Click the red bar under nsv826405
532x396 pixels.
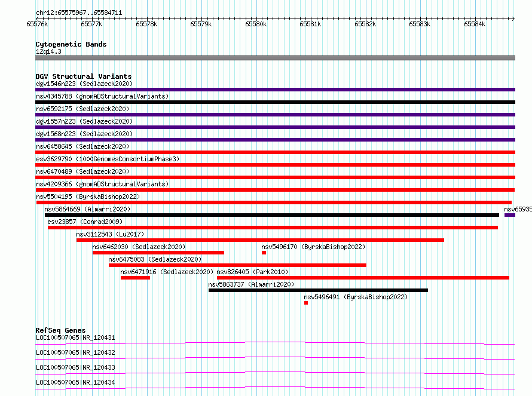click(363, 278)
